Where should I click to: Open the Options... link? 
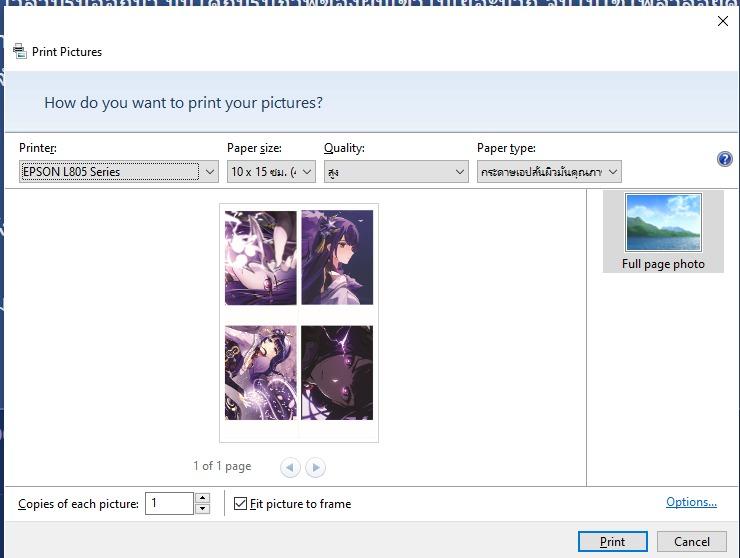click(x=691, y=502)
